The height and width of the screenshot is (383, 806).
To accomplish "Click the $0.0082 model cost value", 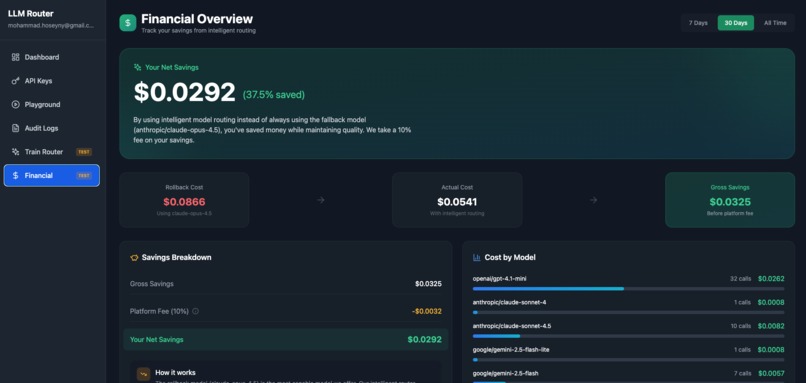I will pos(771,326).
